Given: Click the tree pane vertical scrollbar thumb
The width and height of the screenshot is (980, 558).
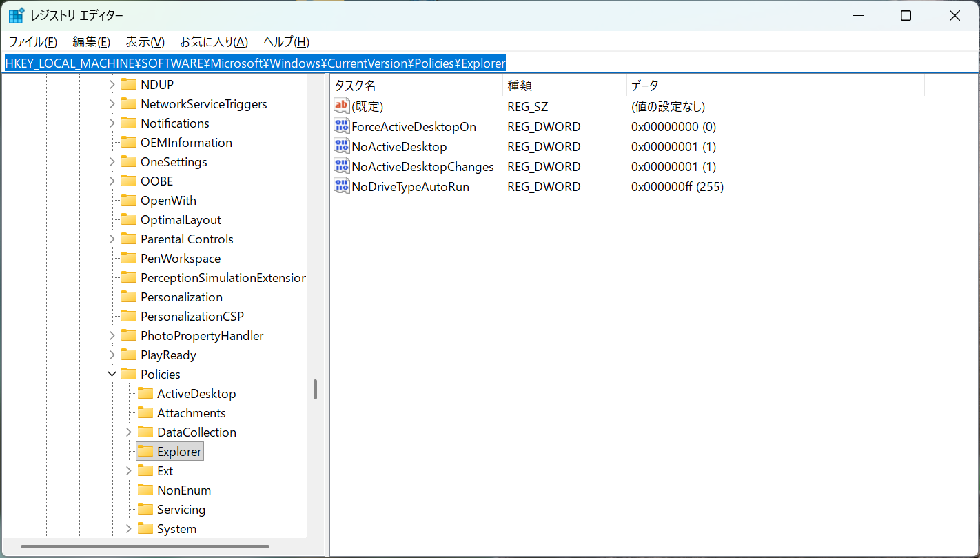Looking at the screenshot, I should pos(315,389).
